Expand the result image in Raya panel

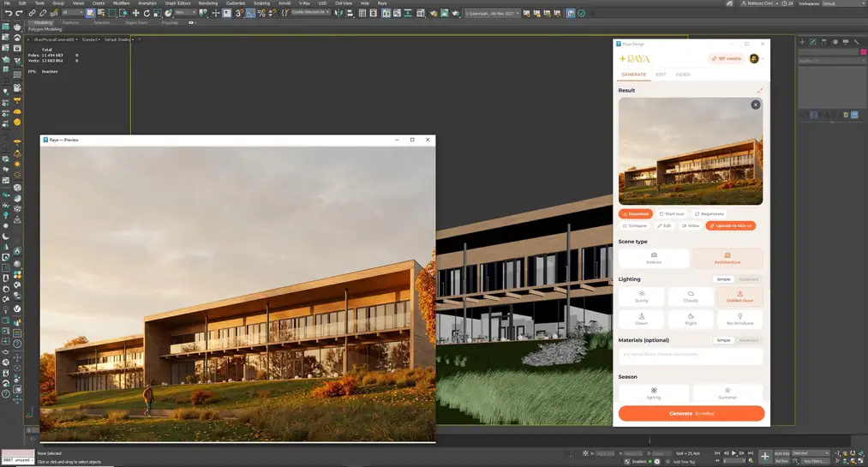click(x=759, y=90)
